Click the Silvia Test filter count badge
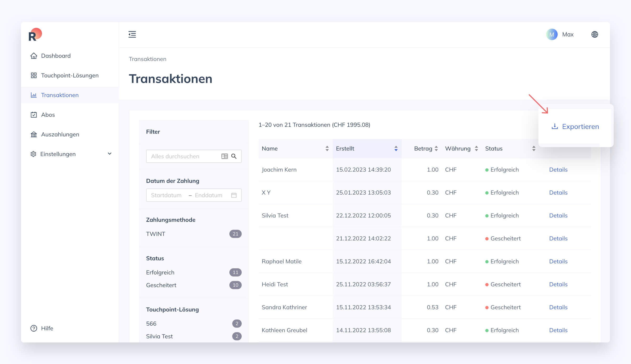The width and height of the screenshot is (631, 364). (x=237, y=336)
